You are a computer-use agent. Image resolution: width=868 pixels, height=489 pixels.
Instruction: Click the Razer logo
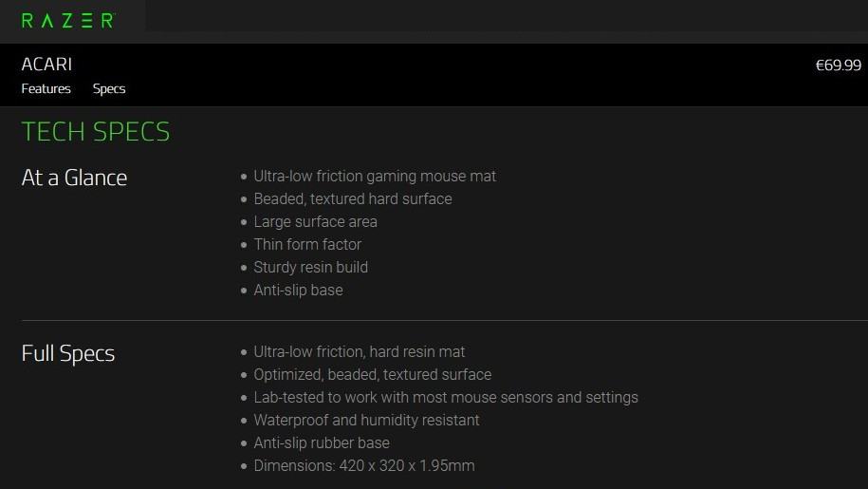point(66,20)
